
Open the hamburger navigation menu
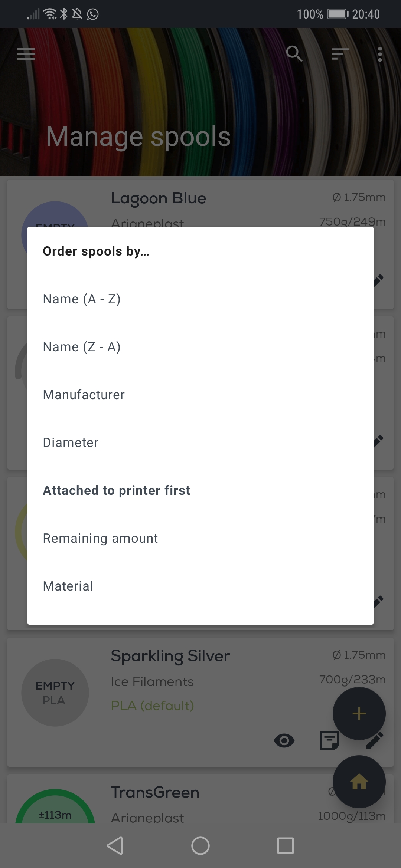coord(26,54)
